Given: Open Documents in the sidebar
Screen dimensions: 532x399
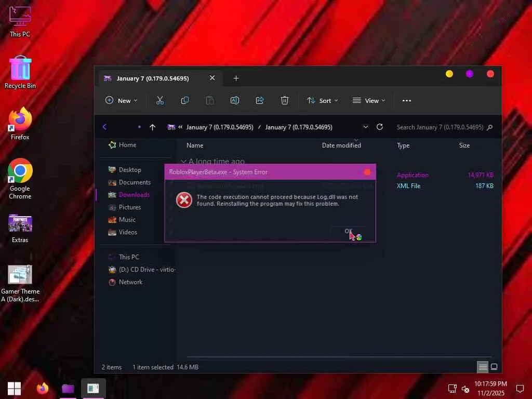Looking at the screenshot, I should point(129,182).
